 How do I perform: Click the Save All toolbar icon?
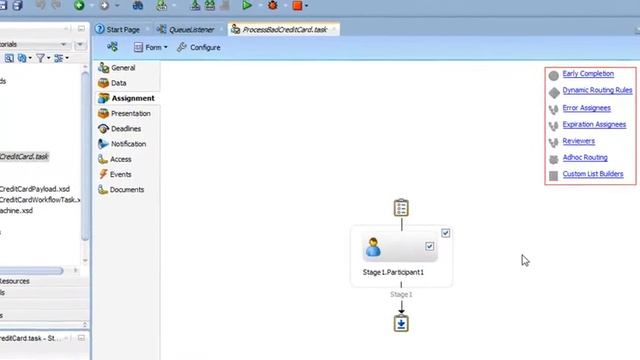(x=18, y=5)
